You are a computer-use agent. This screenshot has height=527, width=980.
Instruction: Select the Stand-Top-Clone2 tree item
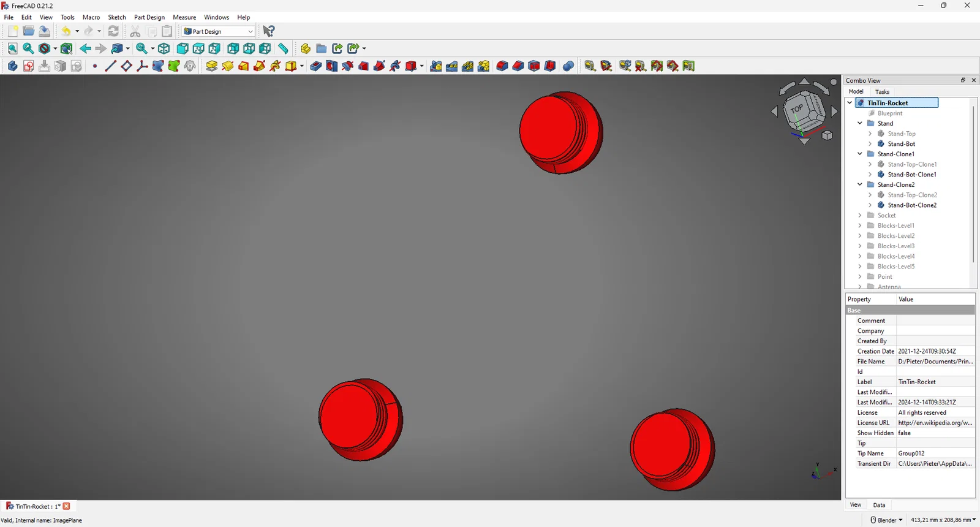912,195
